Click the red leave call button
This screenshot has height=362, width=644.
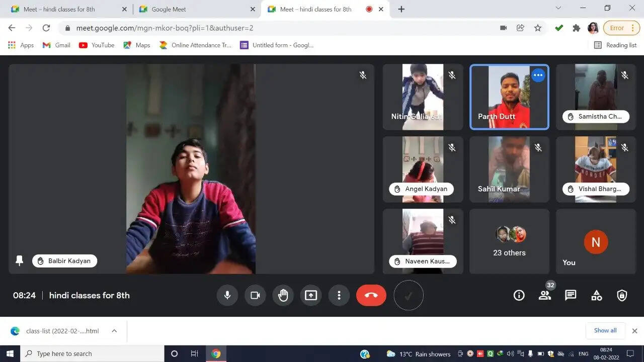[x=371, y=295]
